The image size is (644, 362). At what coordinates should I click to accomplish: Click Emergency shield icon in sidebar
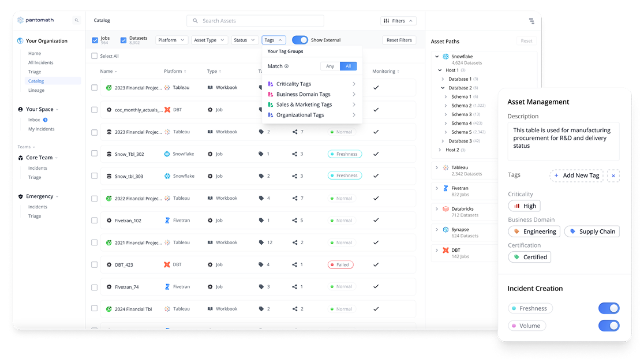[21, 196]
